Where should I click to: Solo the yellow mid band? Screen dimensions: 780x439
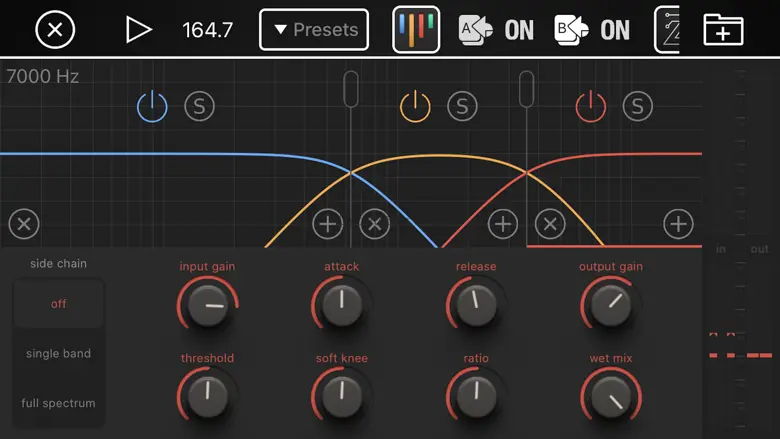pos(462,106)
